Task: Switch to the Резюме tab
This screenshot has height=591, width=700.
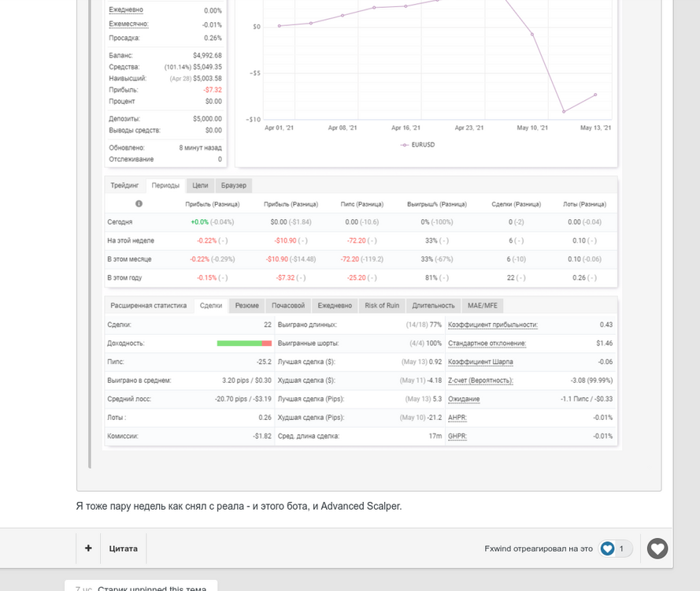Action: point(247,306)
